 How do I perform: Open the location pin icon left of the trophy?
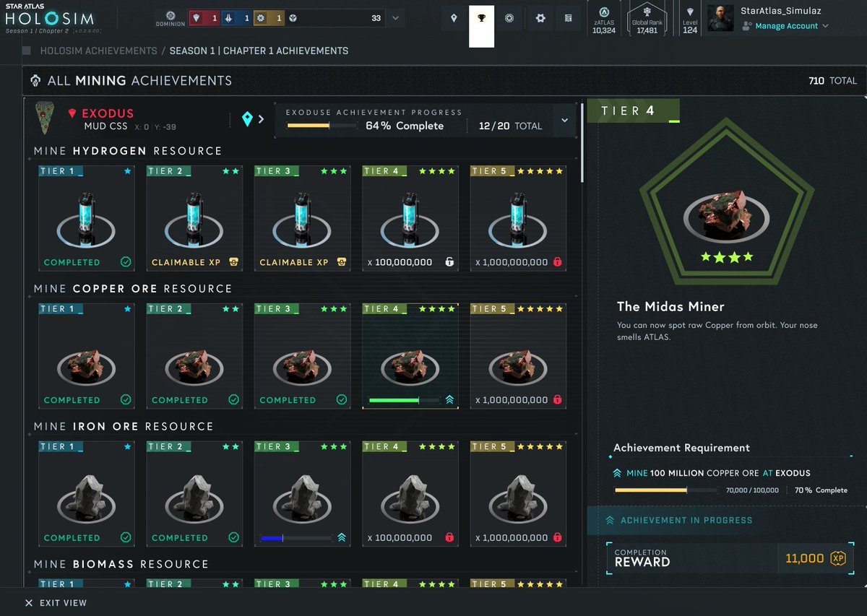(454, 18)
